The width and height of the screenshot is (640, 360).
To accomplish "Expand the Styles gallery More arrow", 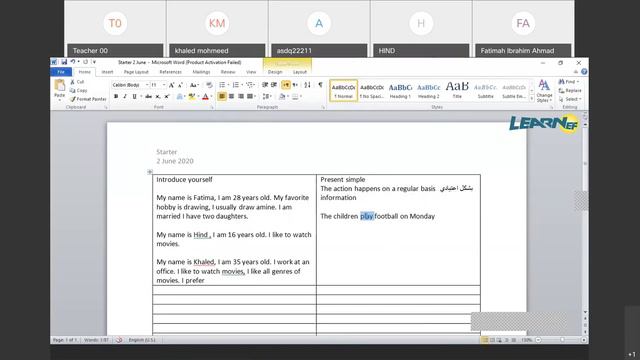I will (532, 99).
